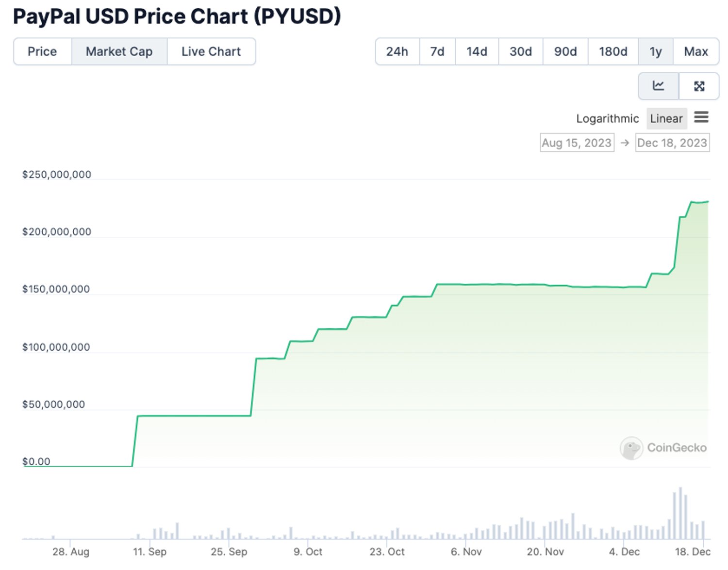
Task: Switch to the Price tab
Action: [43, 51]
